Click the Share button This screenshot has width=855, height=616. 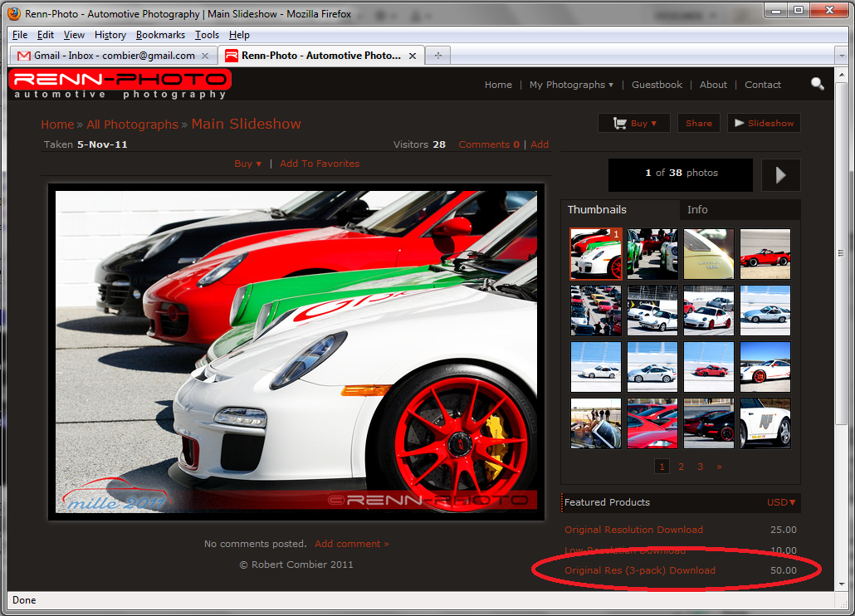[x=698, y=123]
